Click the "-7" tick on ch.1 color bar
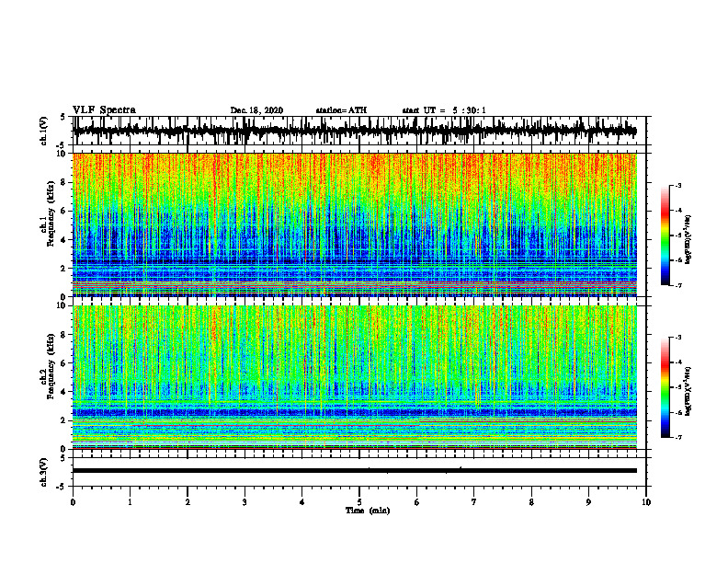This screenshot has width=728, height=563. [x=678, y=285]
